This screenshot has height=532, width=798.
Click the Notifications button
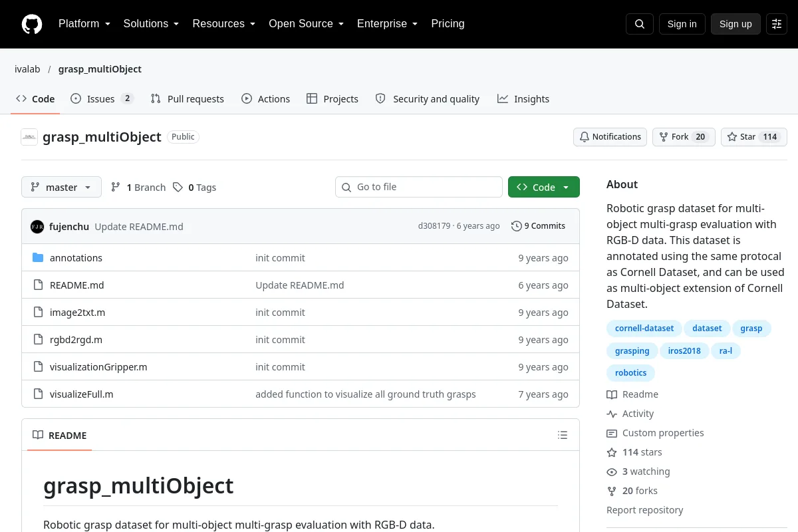point(610,137)
